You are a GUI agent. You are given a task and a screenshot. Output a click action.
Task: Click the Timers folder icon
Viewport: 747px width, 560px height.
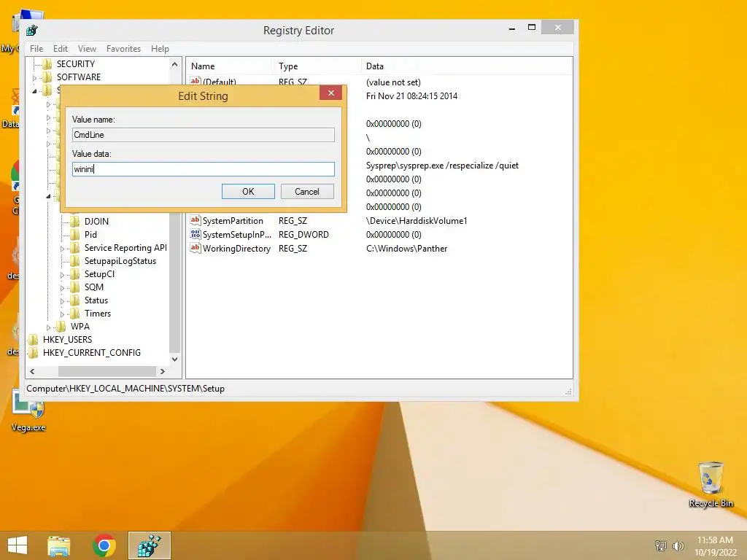[75, 314]
